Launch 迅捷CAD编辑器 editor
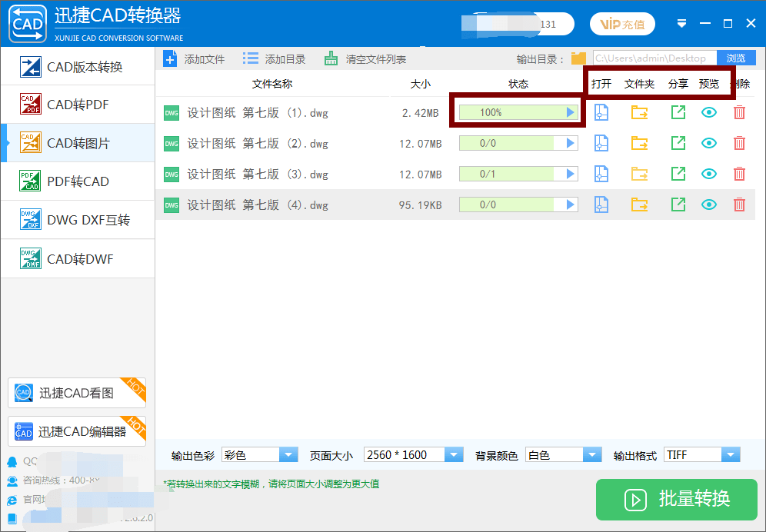 tap(77, 431)
